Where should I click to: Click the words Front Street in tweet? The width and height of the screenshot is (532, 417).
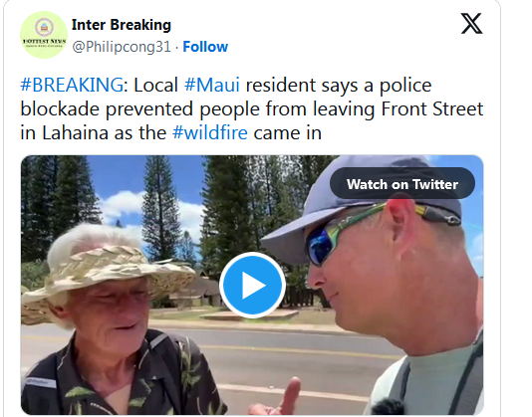(432, 108)
